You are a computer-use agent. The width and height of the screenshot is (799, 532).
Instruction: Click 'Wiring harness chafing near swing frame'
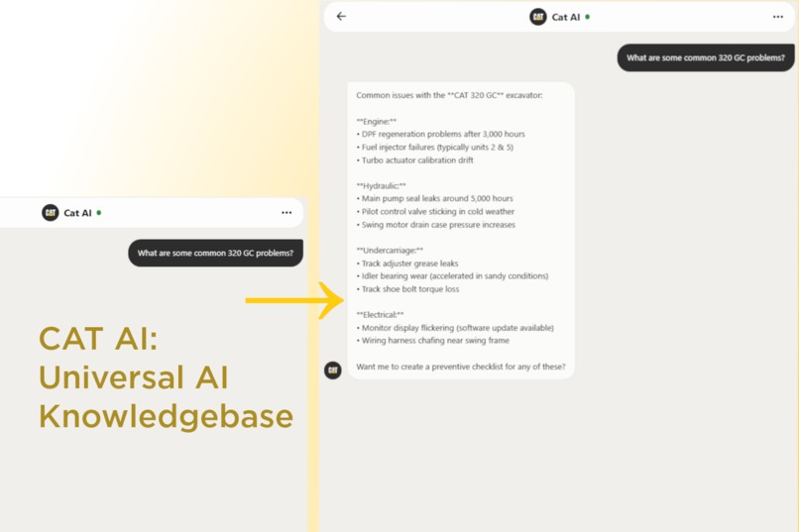[432, 341]
